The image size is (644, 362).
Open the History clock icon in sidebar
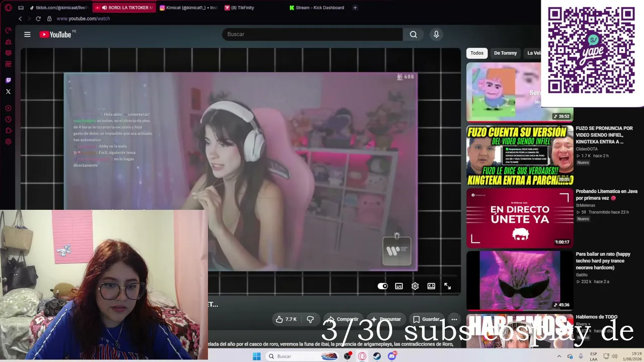8,120
